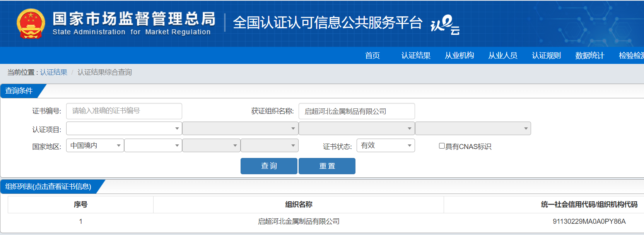Click the 序号 column header

tap(80, 204)
